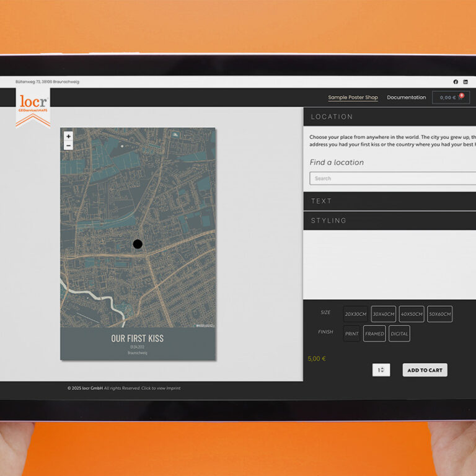
Task: Choose the Framed finish option
Action: coord(374,333)
